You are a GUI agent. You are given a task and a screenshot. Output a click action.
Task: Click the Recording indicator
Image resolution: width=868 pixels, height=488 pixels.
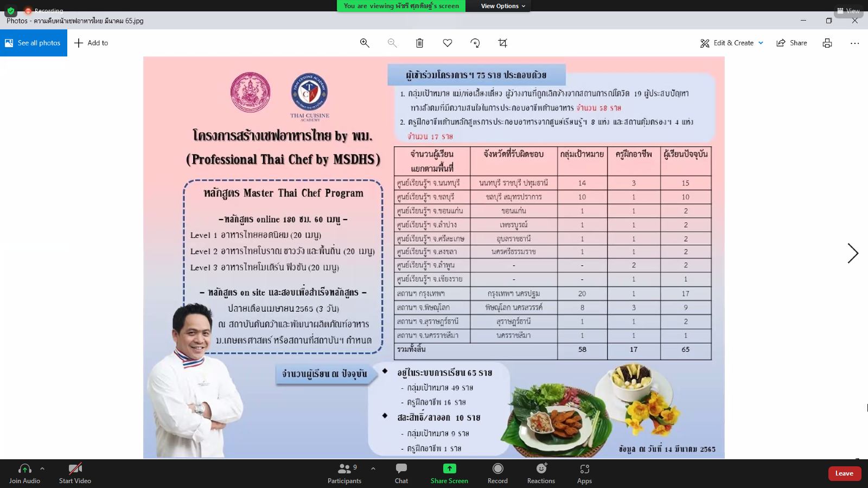click(44, 10)
